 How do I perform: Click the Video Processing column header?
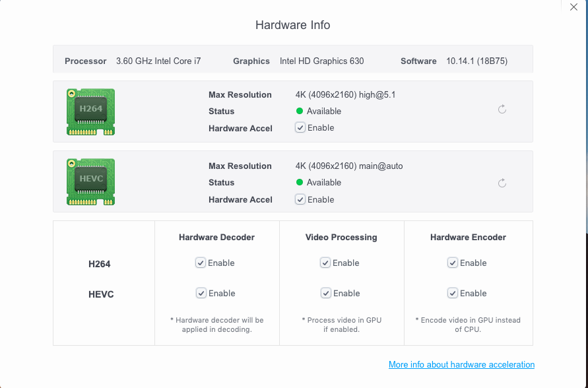[x=341, y=238]
